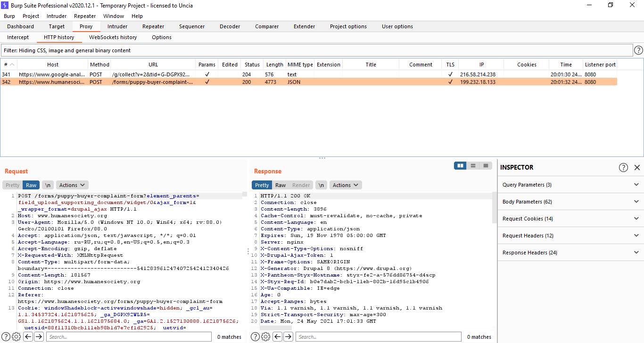Sort history by MIME type column header

click(300, 65)
